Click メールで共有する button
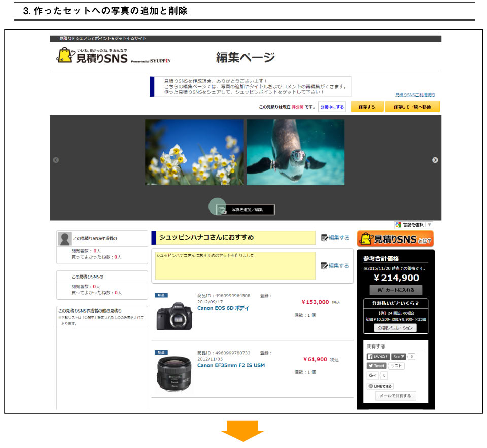The image size is (487, 448). pos(395,396)
